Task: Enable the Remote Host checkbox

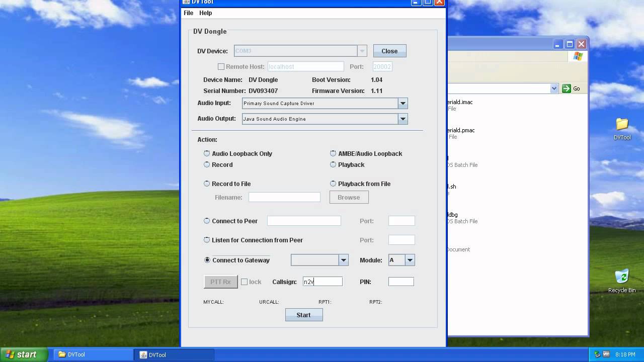Action: [x=221, y=66]
